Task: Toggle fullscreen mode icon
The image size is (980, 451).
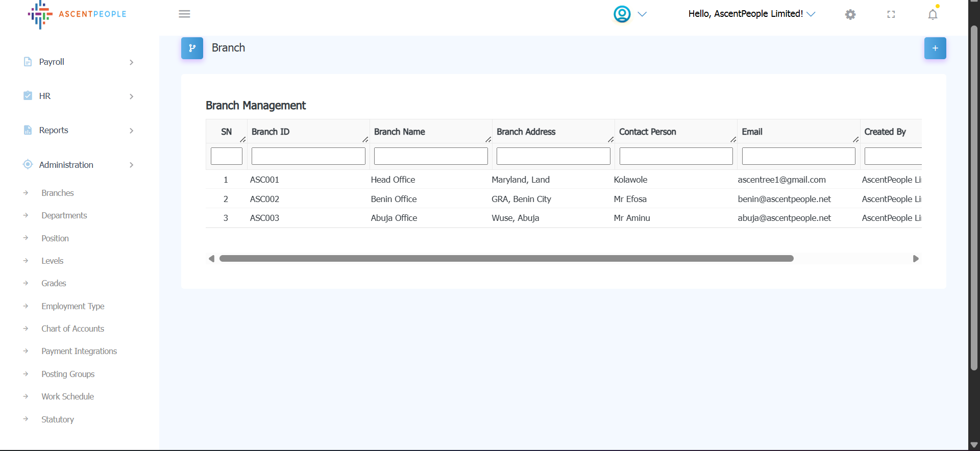Action: (891, 14)
